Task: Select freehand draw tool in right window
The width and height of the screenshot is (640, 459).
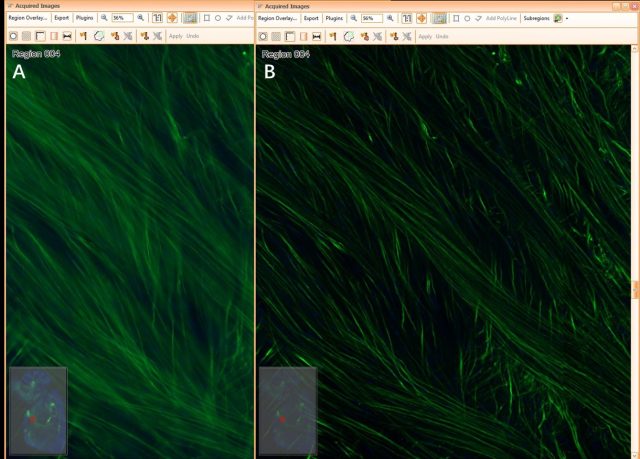Action: pos(479,18)
